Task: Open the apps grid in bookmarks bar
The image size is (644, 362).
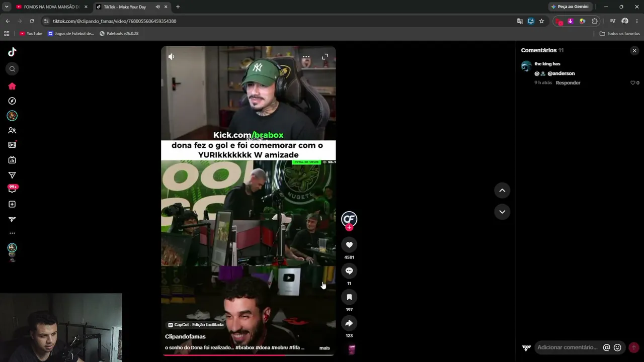Action: [7, 34]
